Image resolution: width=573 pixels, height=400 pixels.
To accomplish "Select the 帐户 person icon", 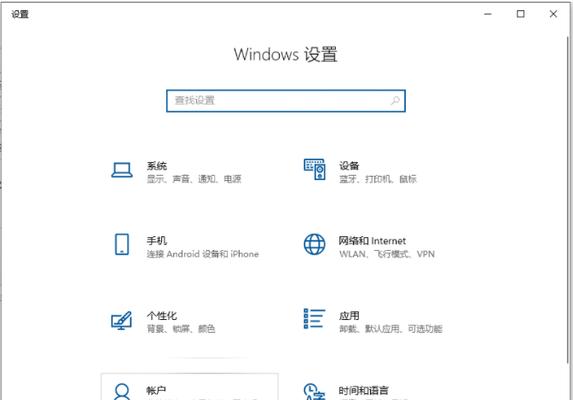I will pyautogui.click(x=122, y=391).
